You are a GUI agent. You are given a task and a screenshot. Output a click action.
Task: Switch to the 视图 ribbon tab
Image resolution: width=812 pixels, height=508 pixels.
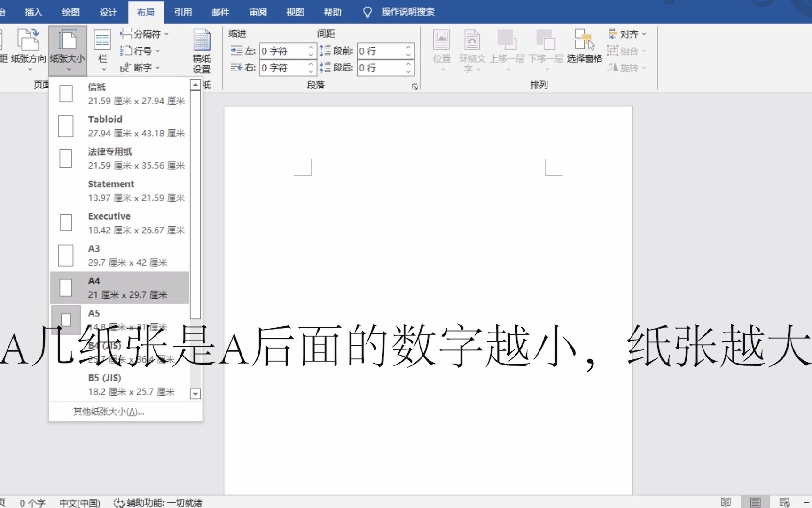[295, 12]
